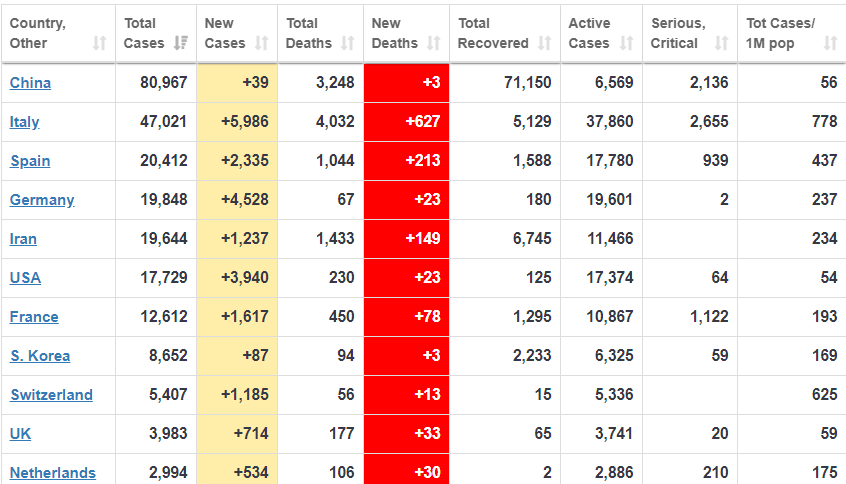Open the Italy country page
This screenshot has width=846, height=484.
25,122
